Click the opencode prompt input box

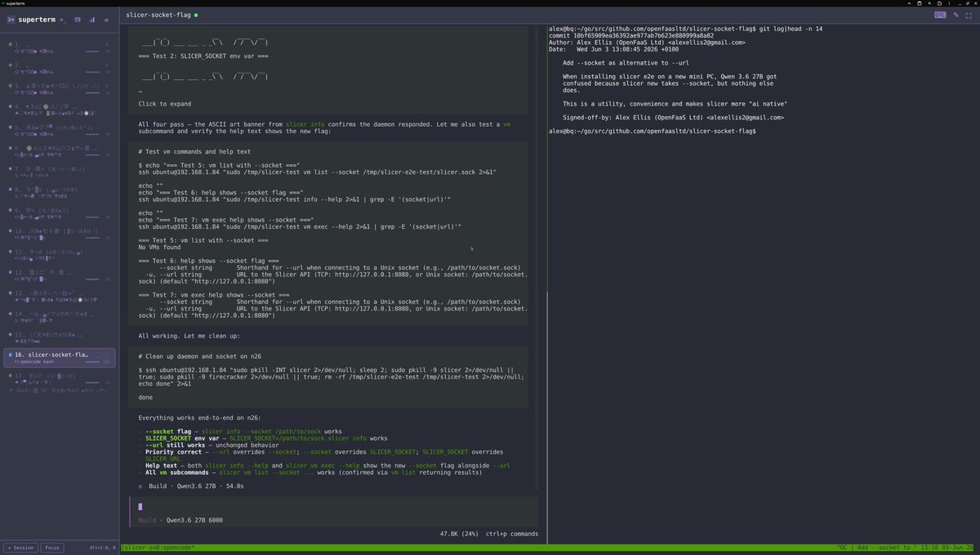tap(332, 512)
